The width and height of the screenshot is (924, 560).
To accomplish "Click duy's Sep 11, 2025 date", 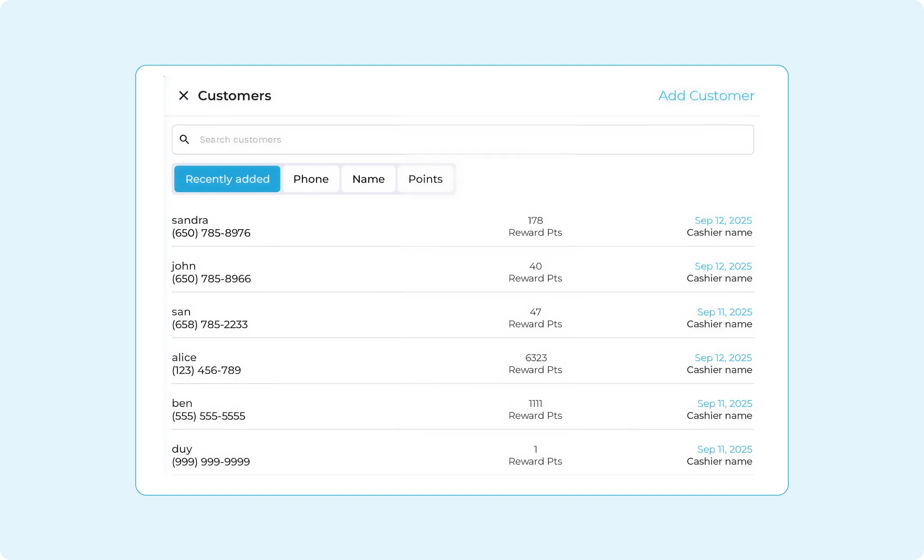I will (724, 449).
